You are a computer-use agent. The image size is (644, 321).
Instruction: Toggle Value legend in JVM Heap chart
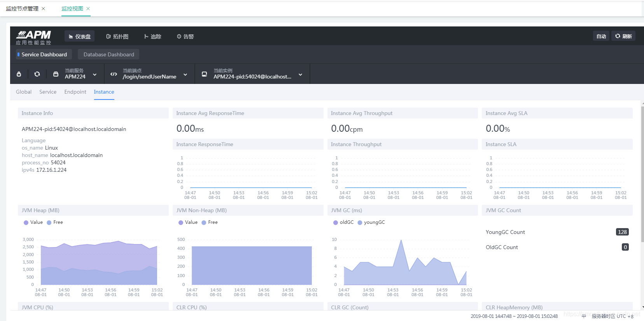(x=33, y=222)
